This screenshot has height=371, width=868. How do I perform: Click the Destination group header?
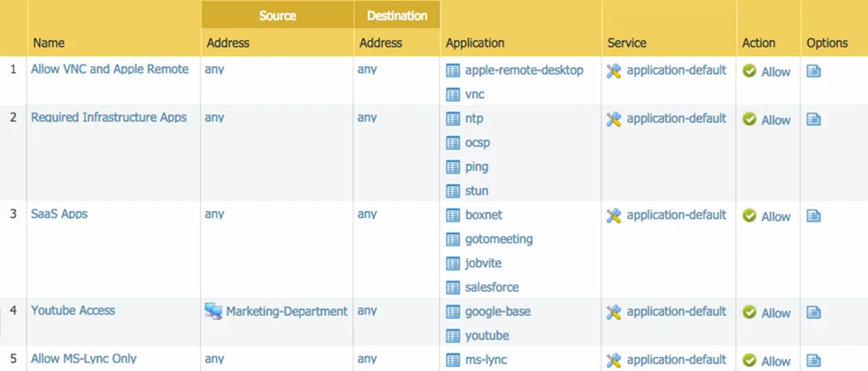[397, 15]
